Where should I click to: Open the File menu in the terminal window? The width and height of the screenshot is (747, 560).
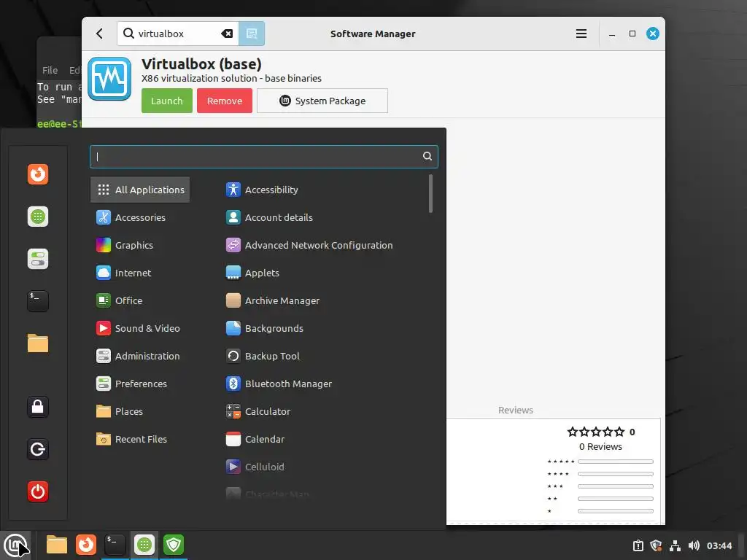click(x=50, y=70)
